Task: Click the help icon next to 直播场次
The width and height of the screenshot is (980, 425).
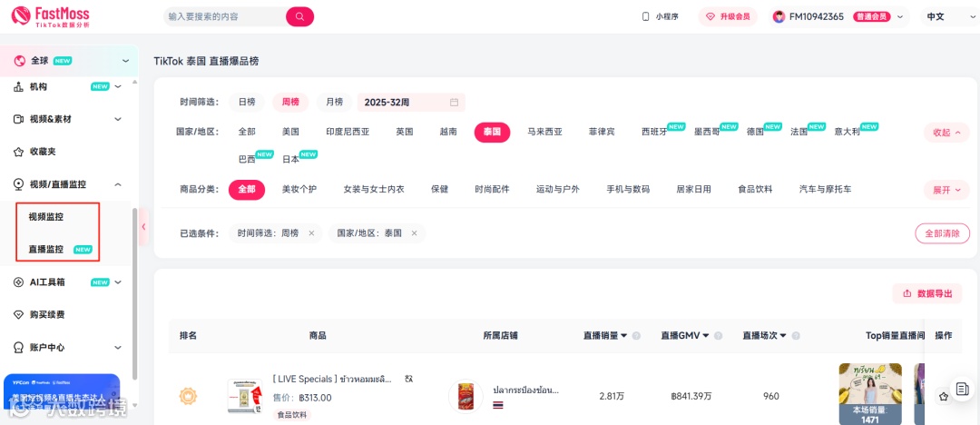Action: [796, 336]
